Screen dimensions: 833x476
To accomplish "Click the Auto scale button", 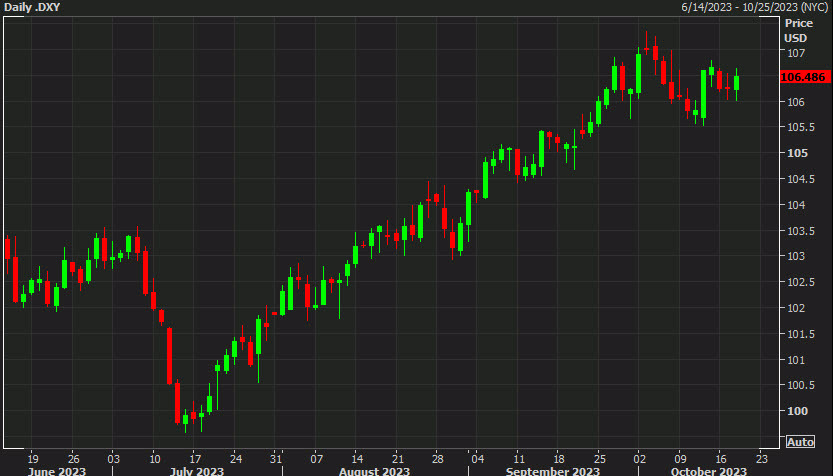I will click(x=801, y=442).
